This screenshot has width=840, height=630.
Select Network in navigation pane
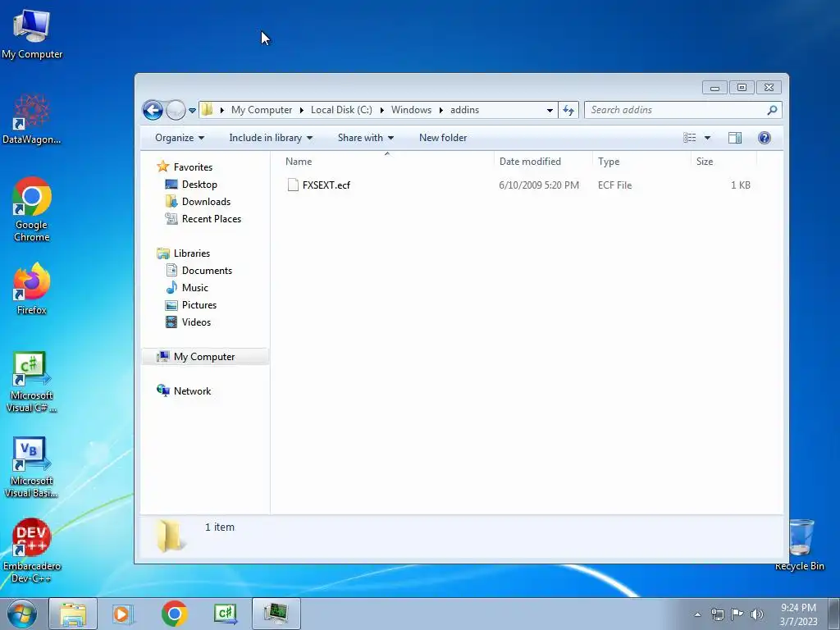pos(192,391)
